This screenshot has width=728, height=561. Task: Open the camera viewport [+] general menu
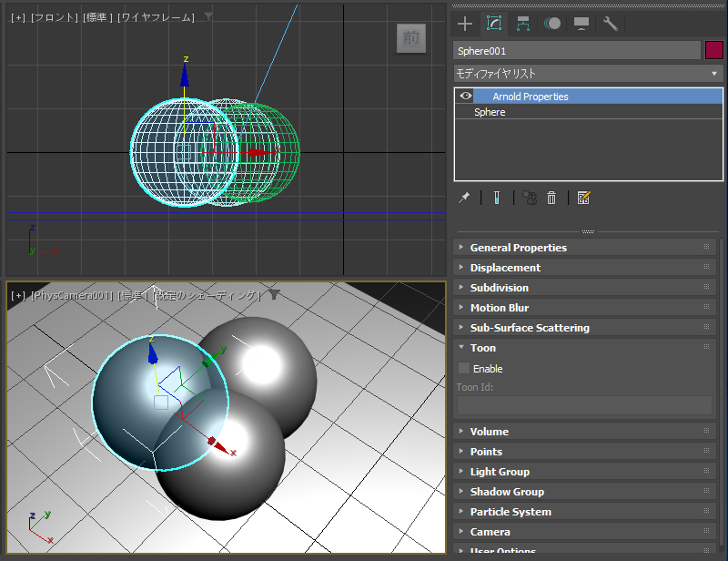pos(18,295)
